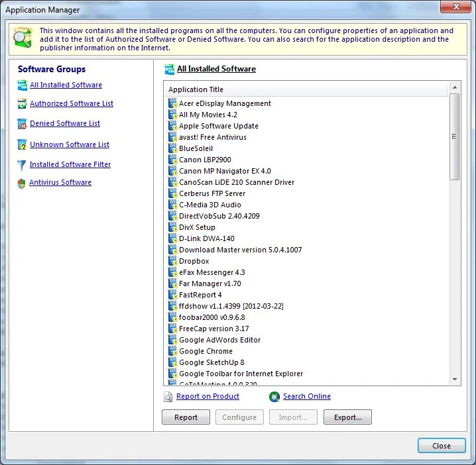The image size is (476, 465).
Task: Click the Close button at bottom right
Action: tap(442, 446)
